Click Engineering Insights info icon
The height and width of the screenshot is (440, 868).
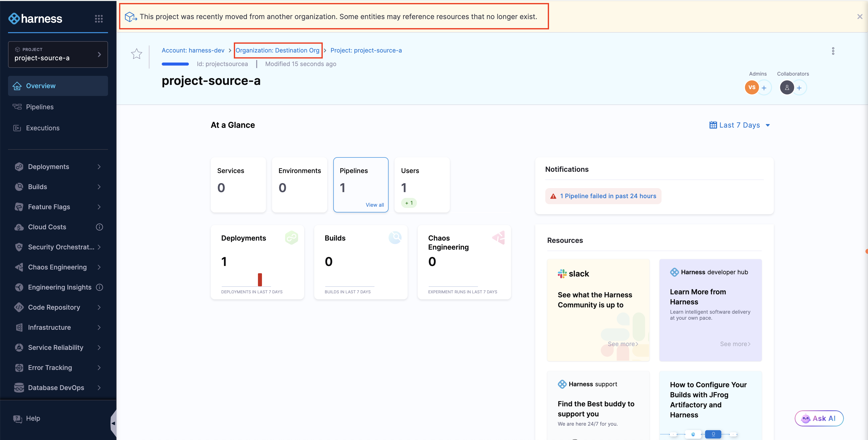(x=99, y=287)
